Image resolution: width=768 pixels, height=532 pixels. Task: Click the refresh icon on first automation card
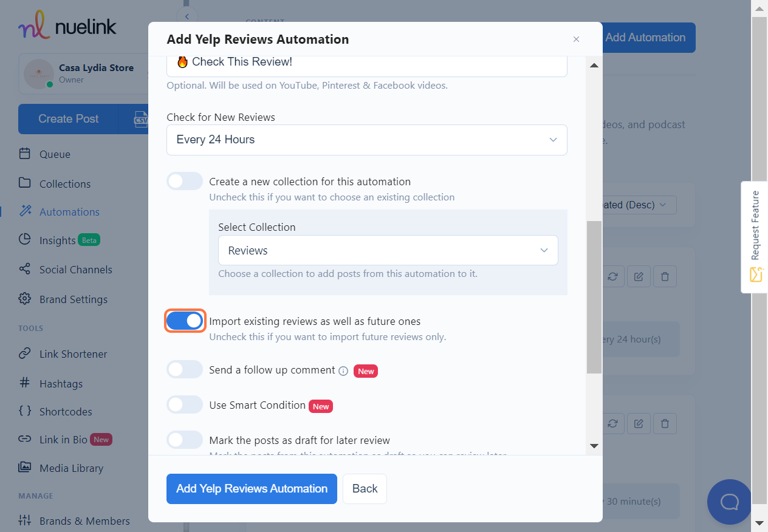pos(612,276)
